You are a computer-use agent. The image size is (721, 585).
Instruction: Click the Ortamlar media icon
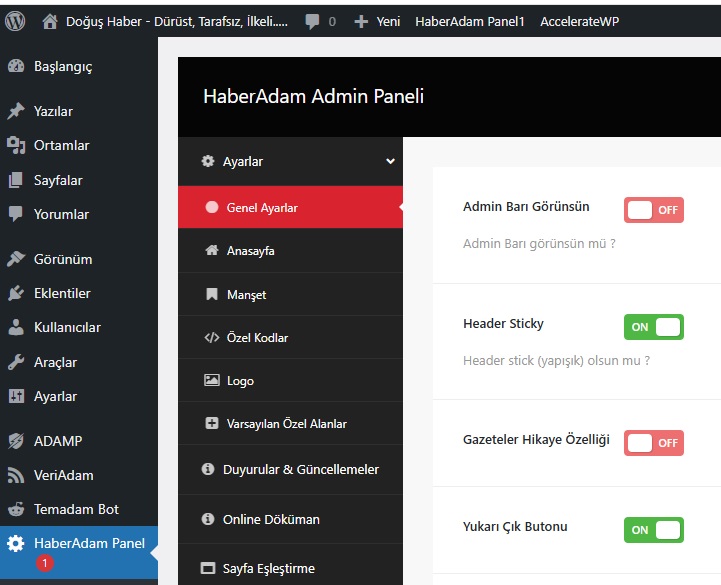16,145
